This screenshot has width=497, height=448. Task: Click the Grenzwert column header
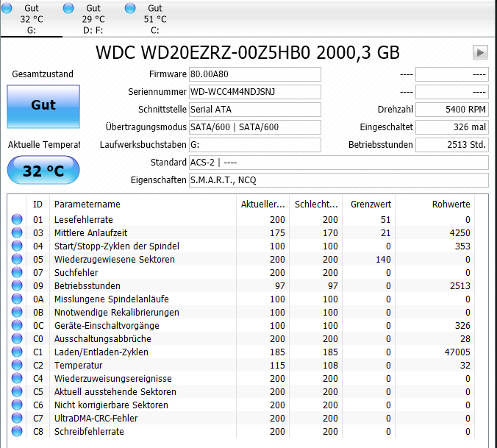click(368, 205)
